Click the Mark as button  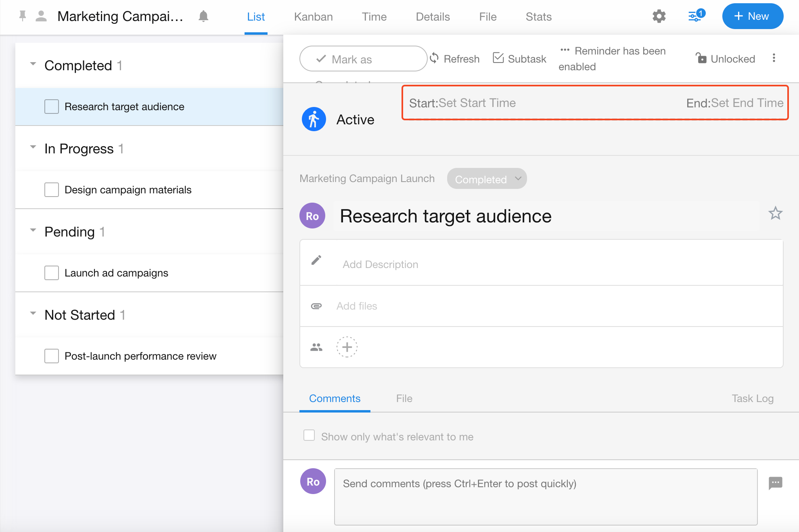click(x=363, y=59)
